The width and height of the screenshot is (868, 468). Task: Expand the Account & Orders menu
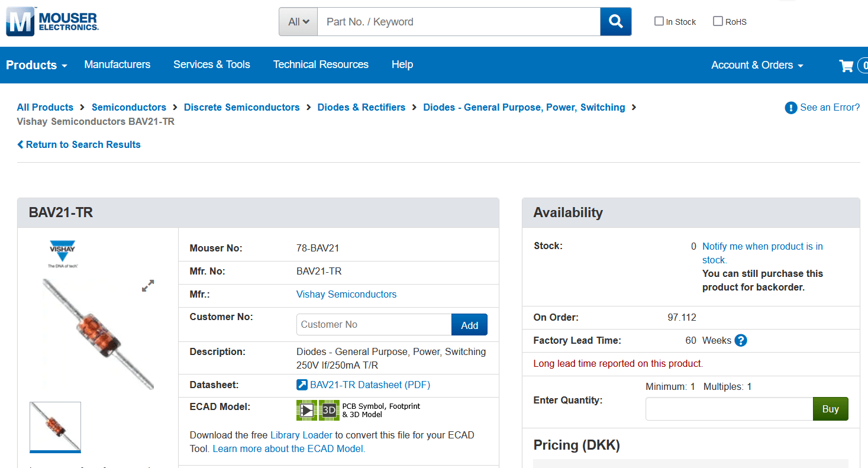click(x=757, y=65)
